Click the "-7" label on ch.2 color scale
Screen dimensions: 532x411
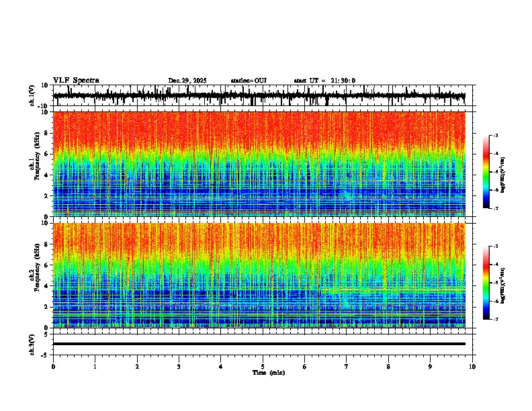tap(496, 319)
